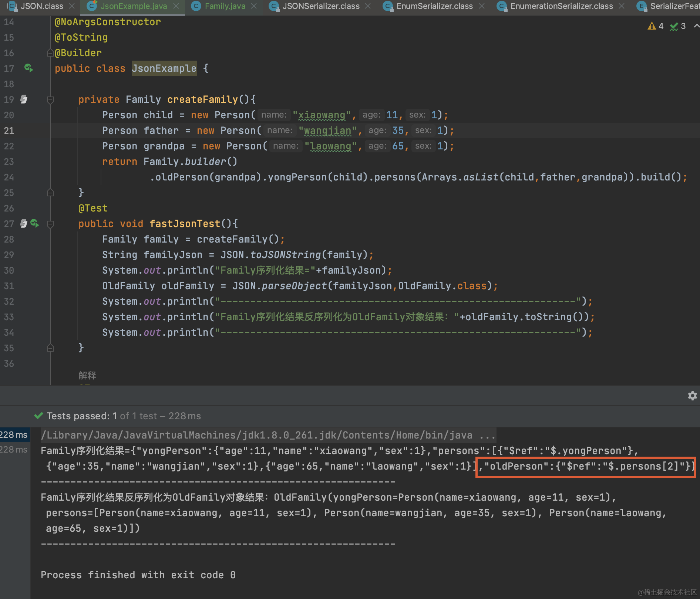This screenshot has height=599, width=700.
Task: Click the @ToString annotation
Action: click(x=81, y=37)
